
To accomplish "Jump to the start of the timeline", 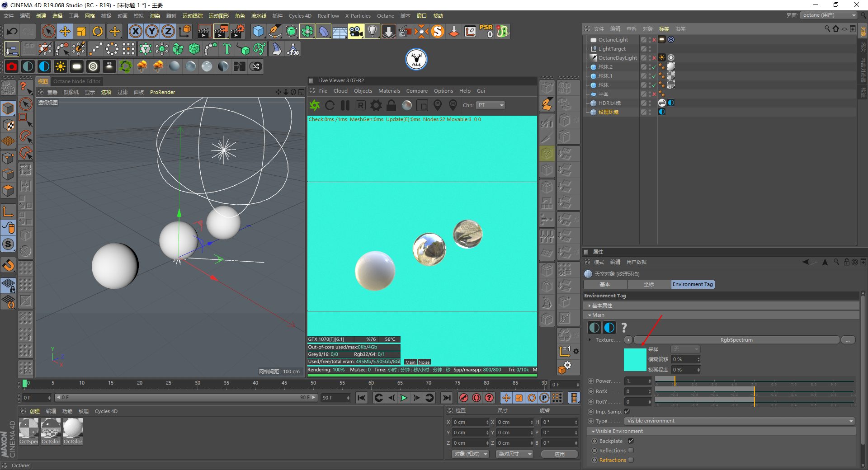I will (x=361, y=398).
